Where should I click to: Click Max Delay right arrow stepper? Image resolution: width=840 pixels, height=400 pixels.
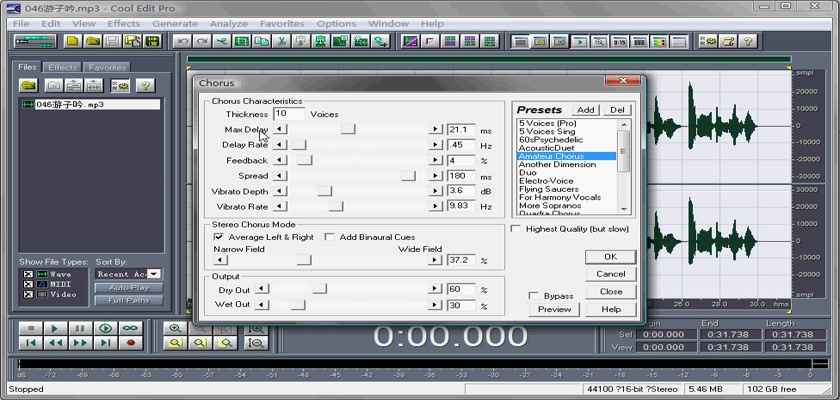point(436,129)
